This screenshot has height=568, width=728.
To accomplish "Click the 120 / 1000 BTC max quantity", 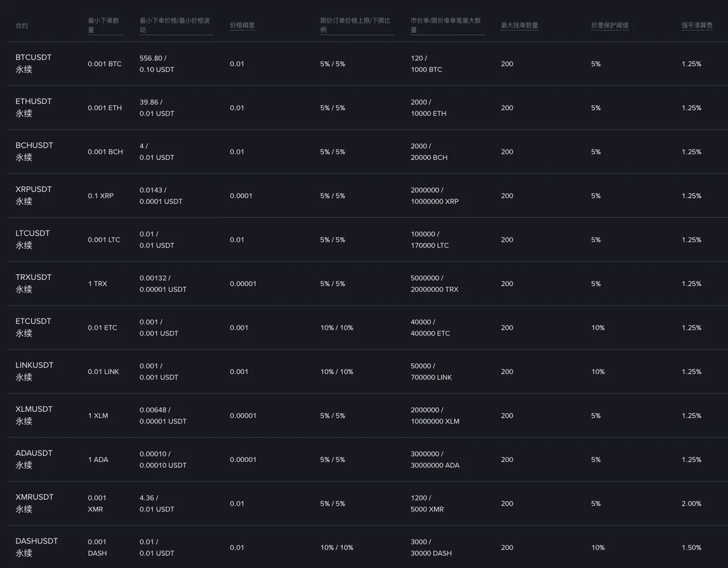I will [x=426, y=64].
